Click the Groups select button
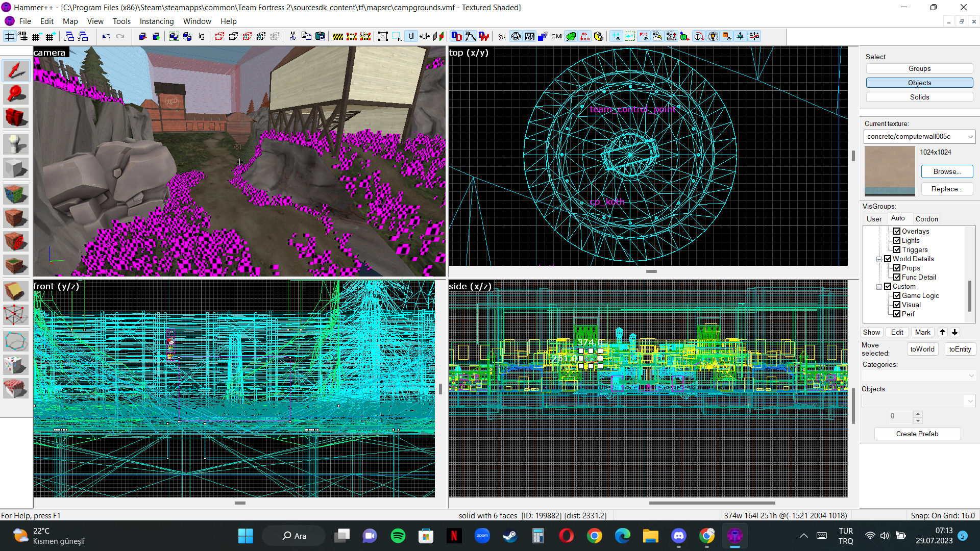The image size is (980, 551). [919, 68]
